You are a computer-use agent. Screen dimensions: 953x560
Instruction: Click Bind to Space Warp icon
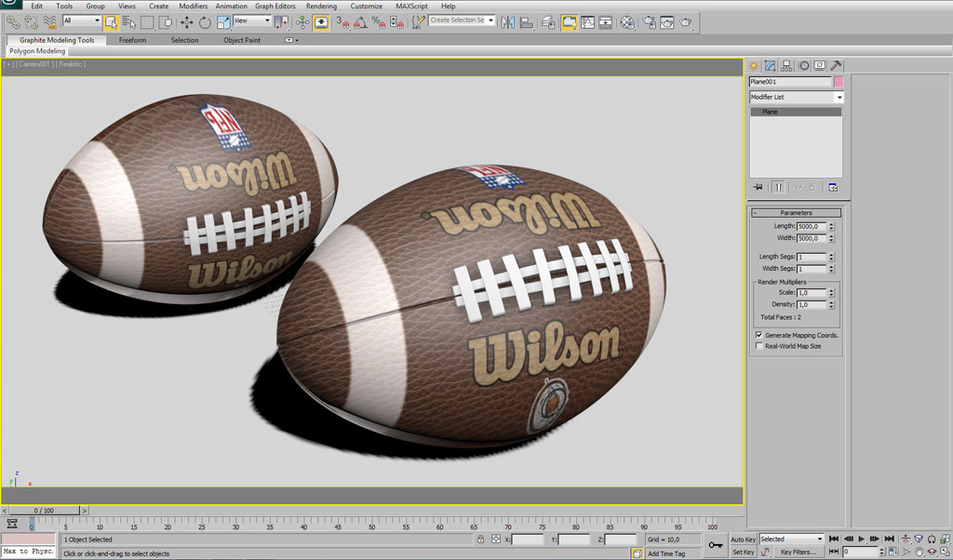[x=50, y=22]
